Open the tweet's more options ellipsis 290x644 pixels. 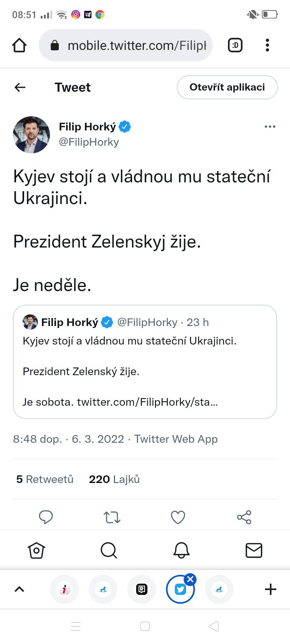270,127
